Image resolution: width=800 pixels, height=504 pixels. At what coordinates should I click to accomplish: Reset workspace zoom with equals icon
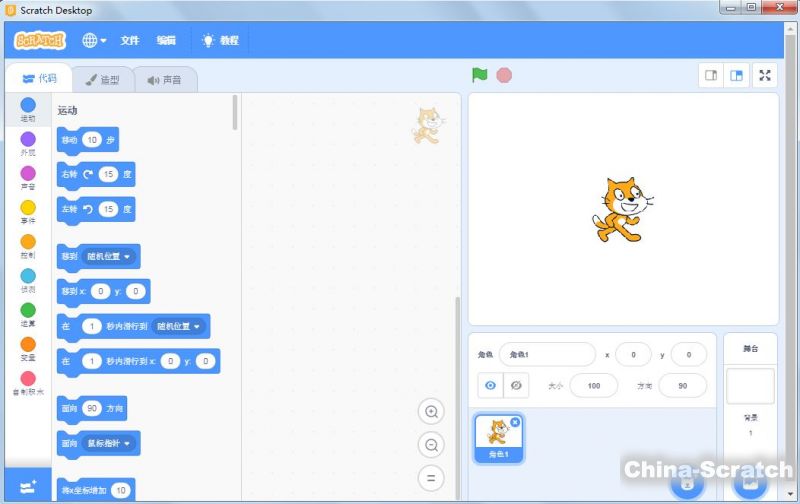click(432, 478)
